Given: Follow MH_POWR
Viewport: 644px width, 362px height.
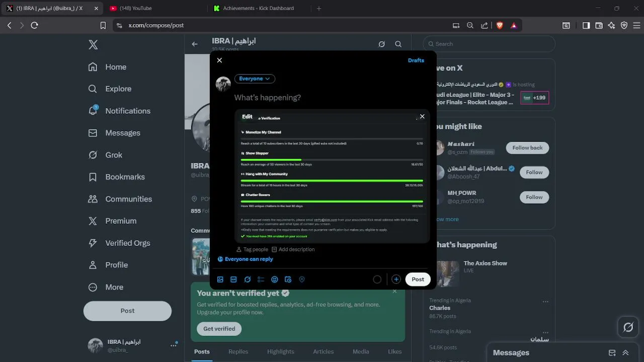Looking at the screenshot, I should 534,197.
